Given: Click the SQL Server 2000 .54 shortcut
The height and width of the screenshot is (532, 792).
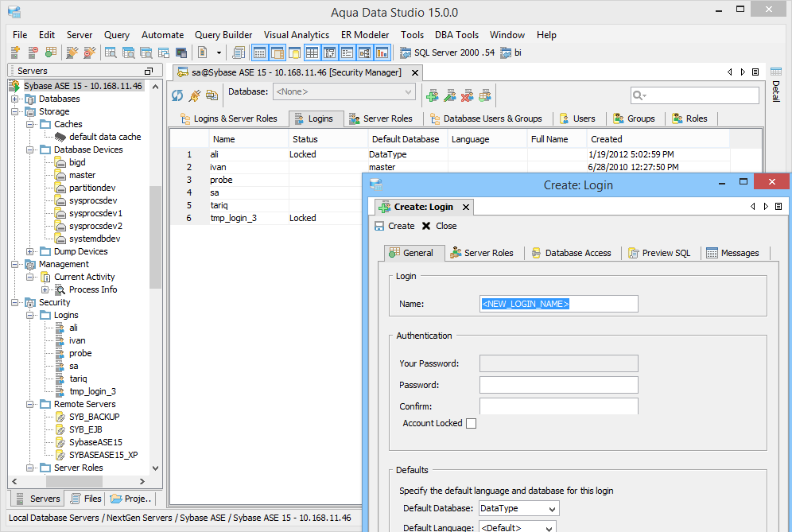Looking at the screenshot, I should [x=448, y=52].
